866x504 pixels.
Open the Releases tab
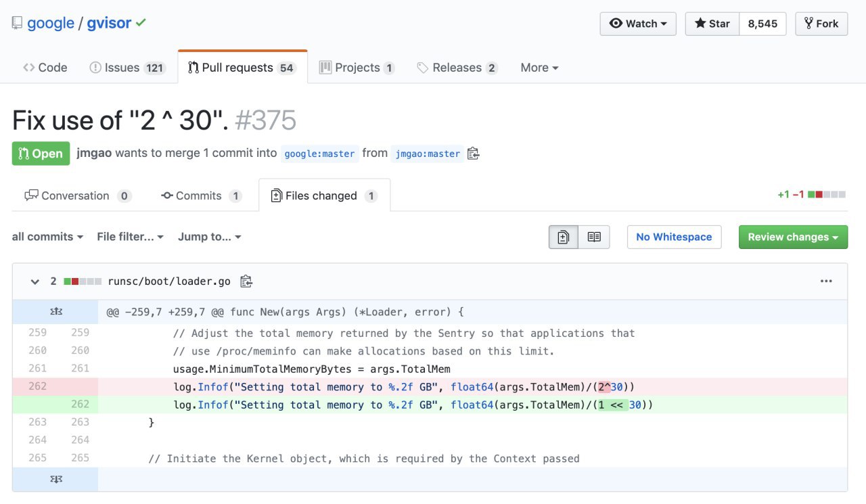457,68
